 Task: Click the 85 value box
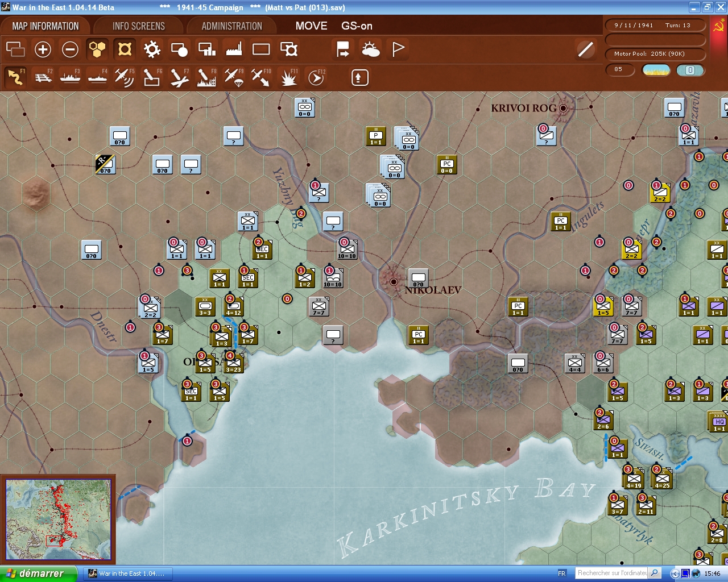(621, 70)
